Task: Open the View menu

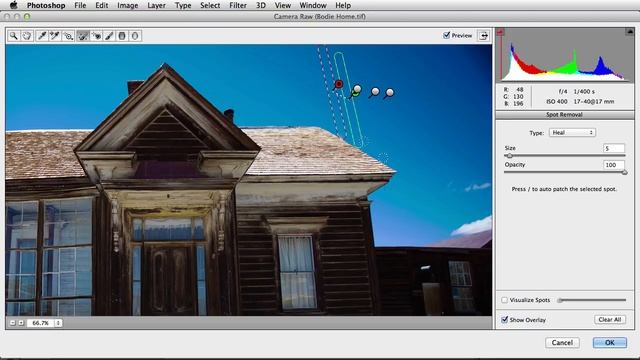Action: coord(282,5)
